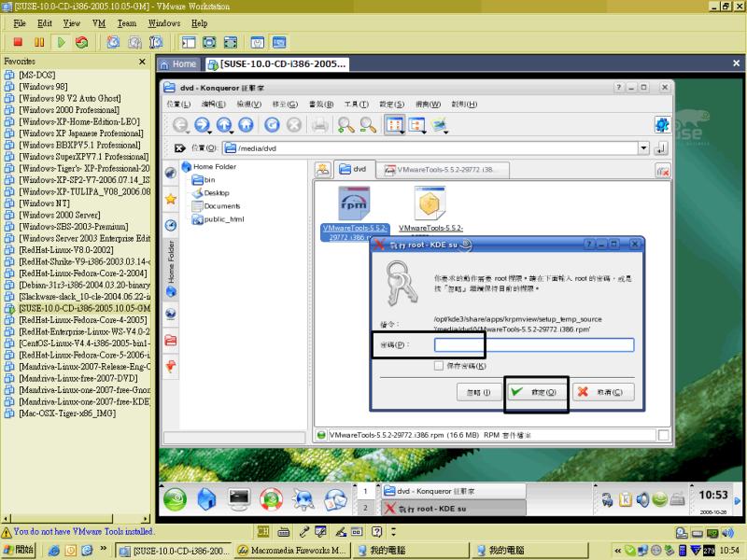This screenshot has width=747, height=560.
Task: Click Macromedia Fireworks taskbar button
Action: (292, 551)
